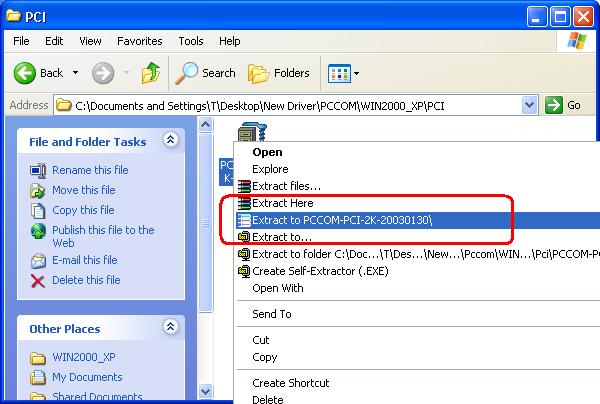Select the archive file icon in folder
The height and width of the screenshot is (404, 600).
(252, 132)
